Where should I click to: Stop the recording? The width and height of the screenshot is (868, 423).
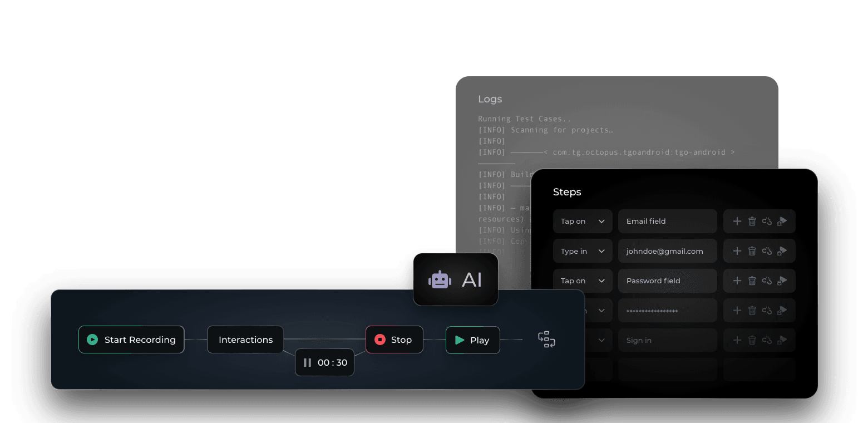pos(394,340)
